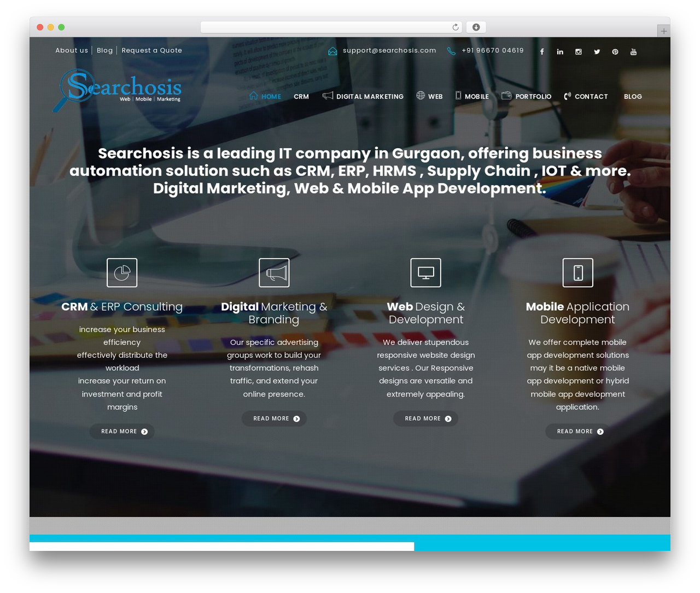Open the Contact menu item

coord(586,96)
